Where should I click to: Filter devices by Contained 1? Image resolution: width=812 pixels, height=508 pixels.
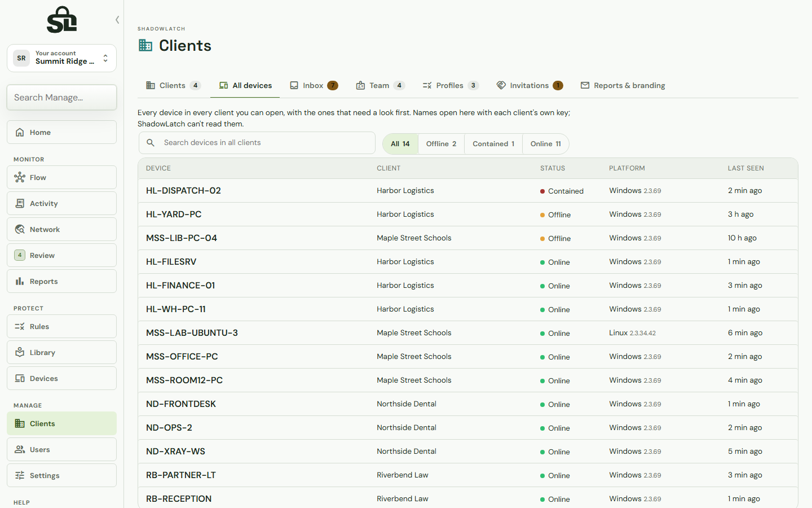tap(493, 144)
